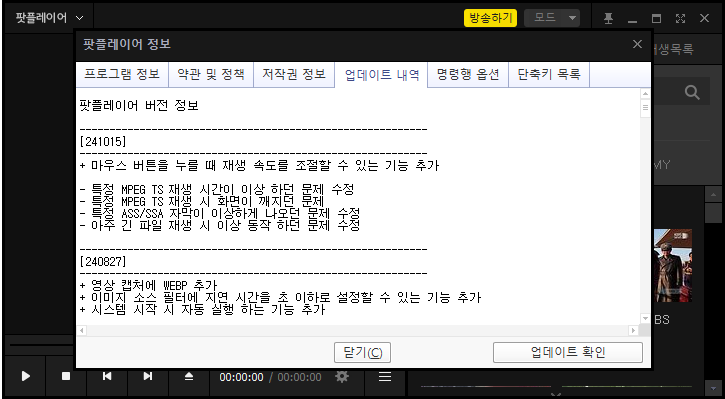Open the 단축키 목록 tab
Viewport: 725px width, 399px height.
pos(549,74)
